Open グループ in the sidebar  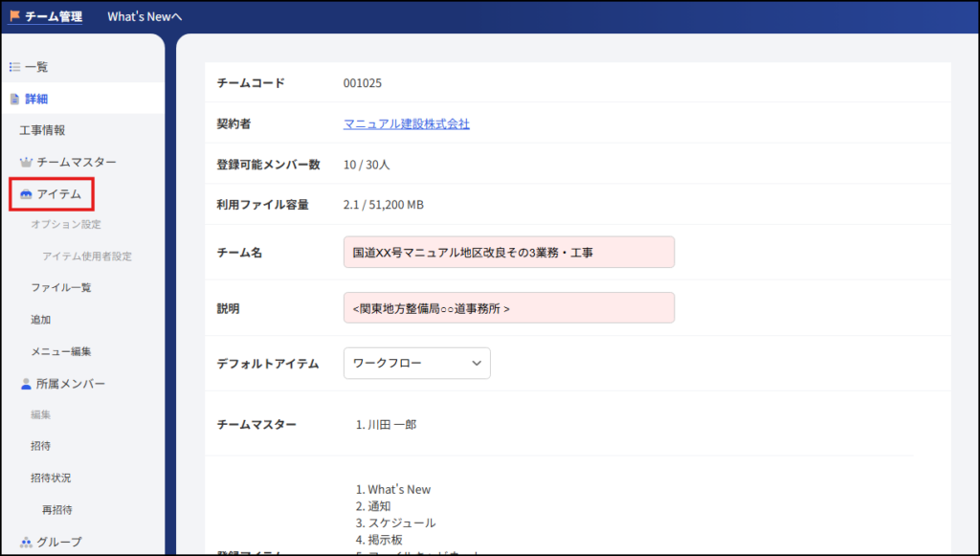point(58,542)
